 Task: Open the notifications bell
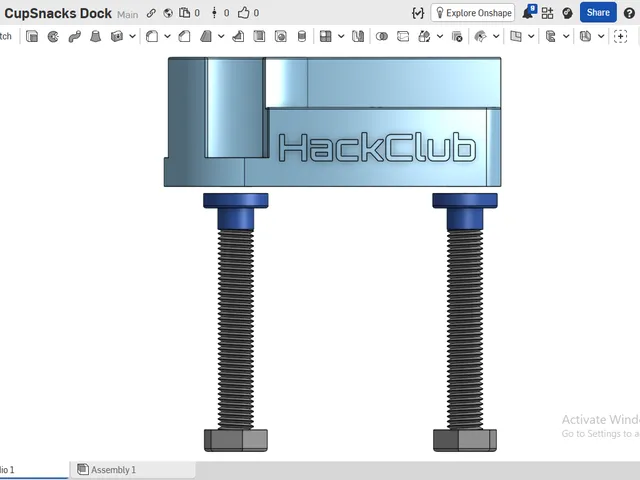[x=529, y=12]
